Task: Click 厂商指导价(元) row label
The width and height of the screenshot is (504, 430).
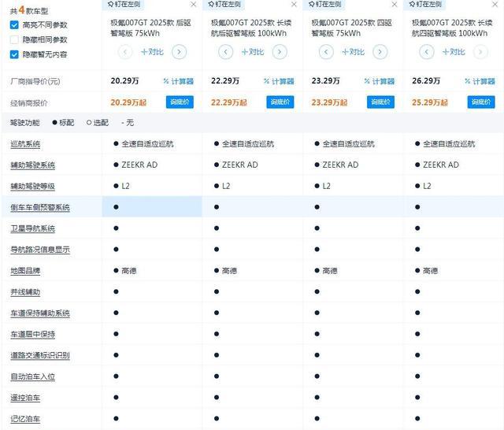Action: coord(35,82)
